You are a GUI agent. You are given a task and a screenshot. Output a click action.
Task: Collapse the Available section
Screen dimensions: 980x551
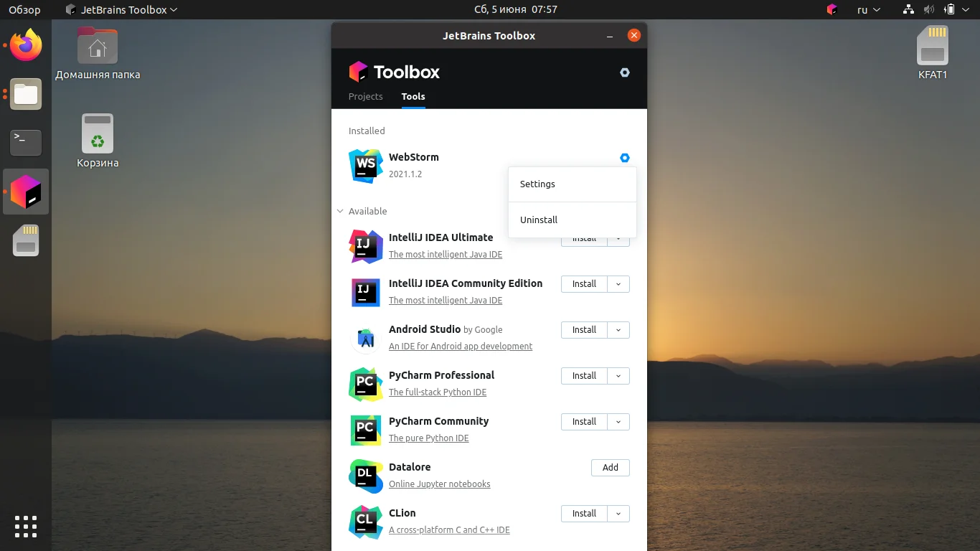pos(340,211)
